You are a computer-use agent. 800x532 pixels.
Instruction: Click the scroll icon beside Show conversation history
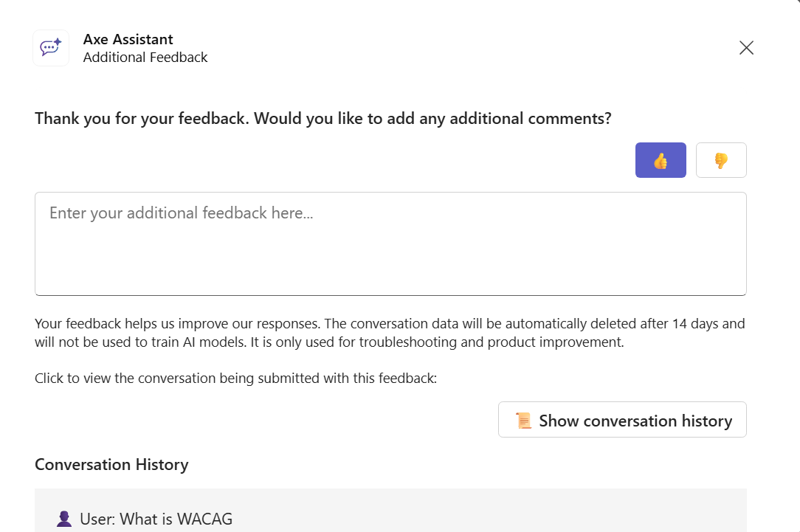pyautogui.click(x=523, y=421)
